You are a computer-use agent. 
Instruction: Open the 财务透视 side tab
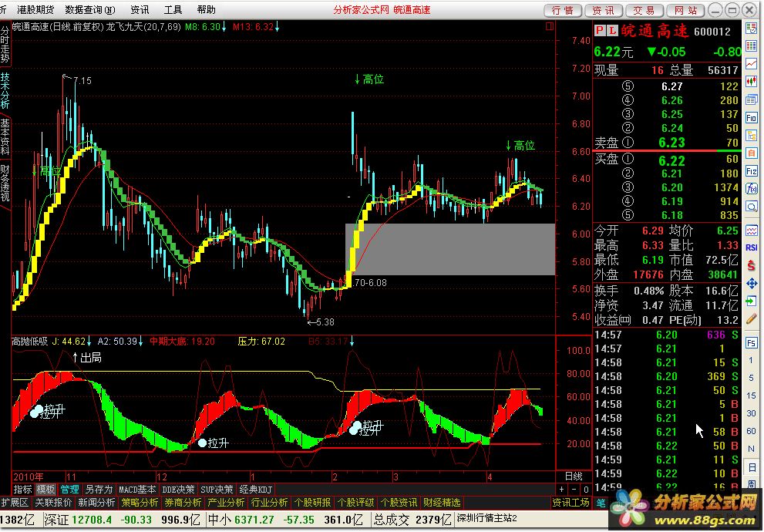coord(5,184)
